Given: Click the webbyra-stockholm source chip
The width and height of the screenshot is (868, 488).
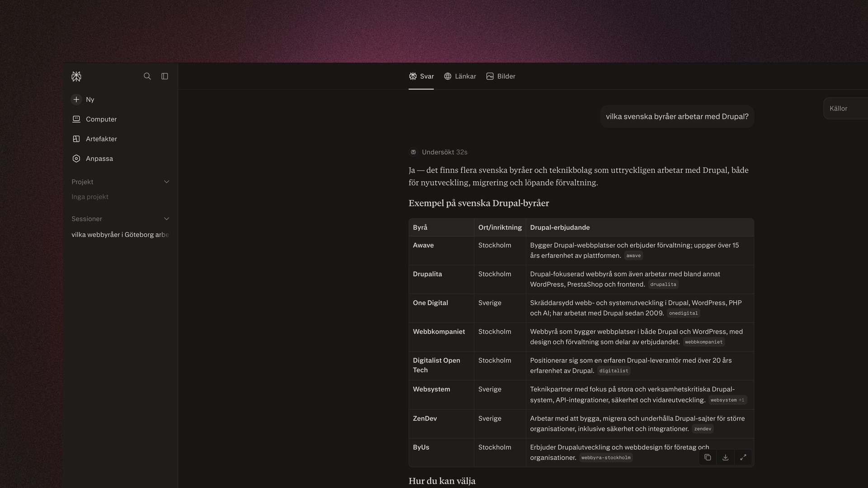Looking at the screenshot, I should [606, 458].
